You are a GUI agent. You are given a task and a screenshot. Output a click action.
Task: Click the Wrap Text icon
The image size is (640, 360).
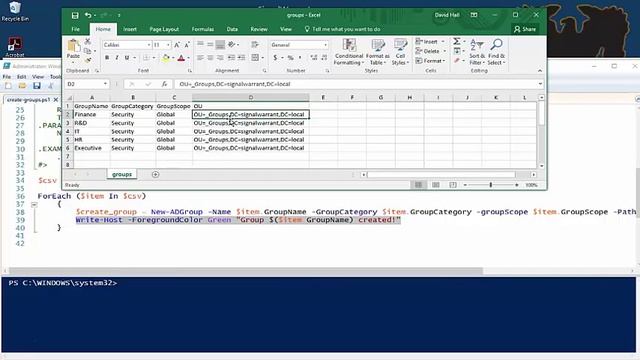[x=255, y=44]
